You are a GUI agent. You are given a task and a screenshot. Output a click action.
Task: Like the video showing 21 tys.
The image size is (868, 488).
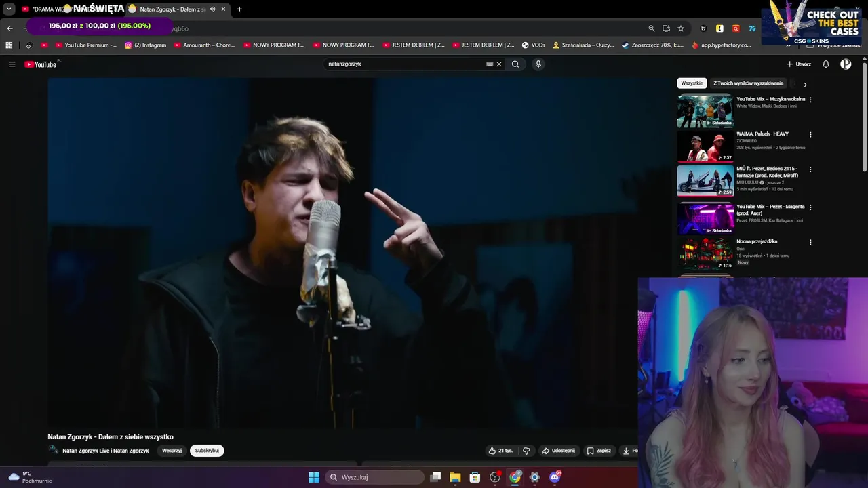click(x=500, y=451)
